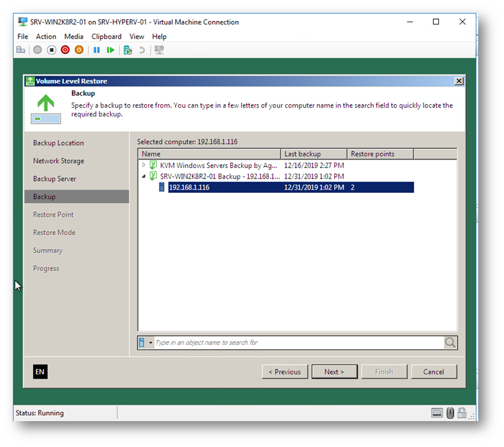
Task: Select the Progress step
Action: click(x=46, y=268)
